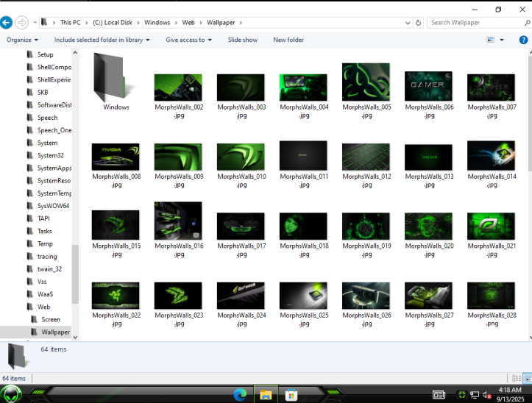Refresh the Wallpaper folder view
The height and width of the screenshot is (403, 532).
click(419, 23)
